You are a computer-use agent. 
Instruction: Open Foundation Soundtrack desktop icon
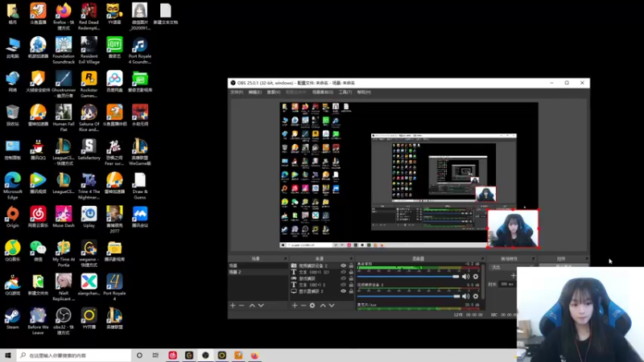click(x=64, y=50)
